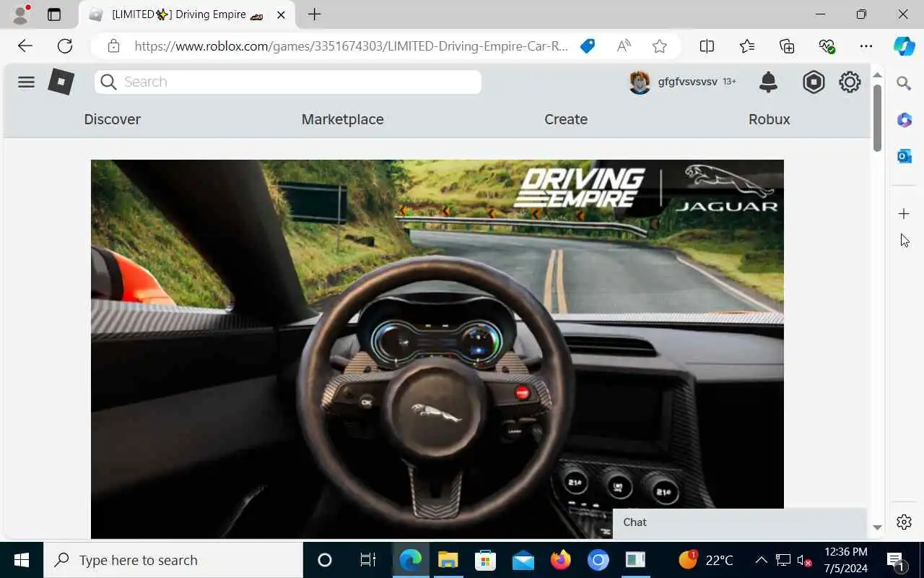Add a sidebar app with plus icon

[x=904, y=214]
